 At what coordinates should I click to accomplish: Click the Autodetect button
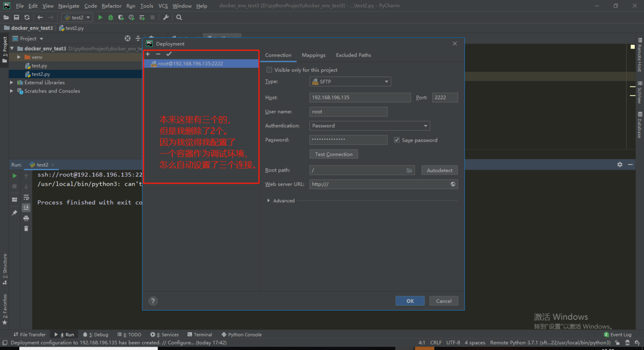(x=439, y=170)
